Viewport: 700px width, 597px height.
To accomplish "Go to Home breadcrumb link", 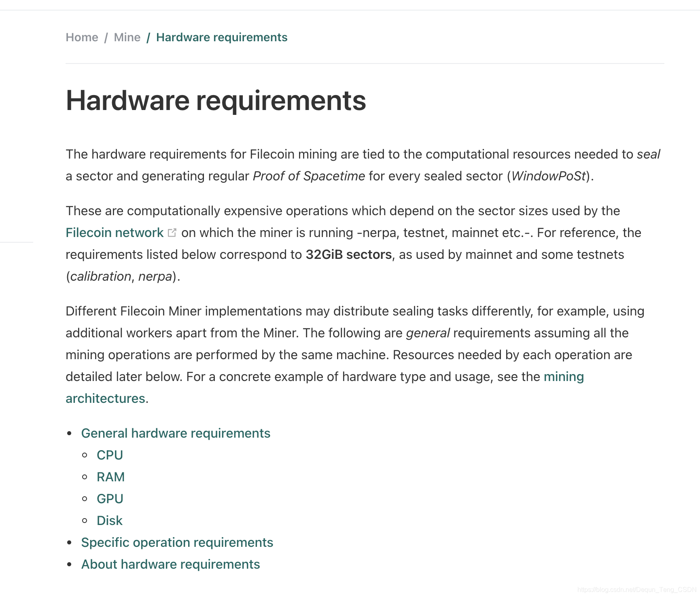I will (x=82, y=37).
